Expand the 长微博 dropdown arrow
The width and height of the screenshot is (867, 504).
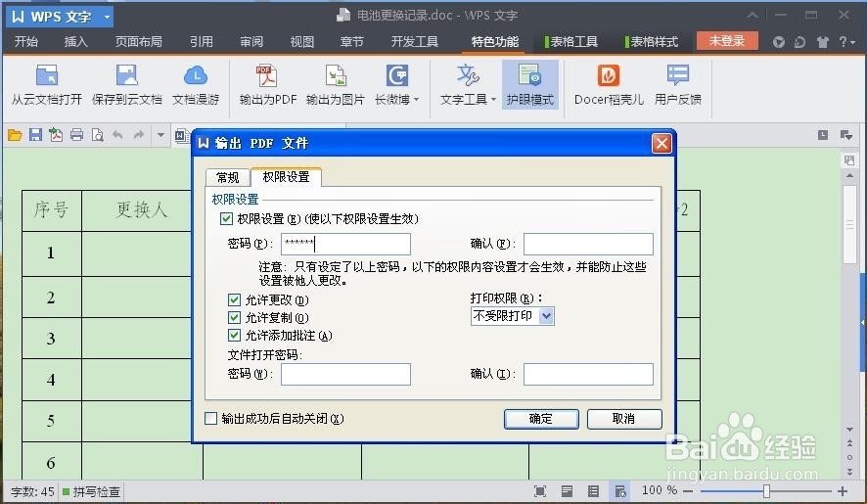point(416,100)
